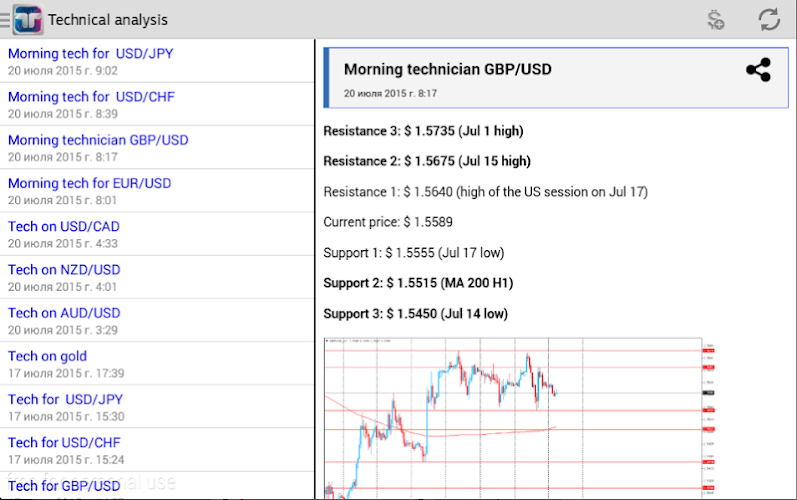
Task: Open Tech on NZD/USD entry
Action: click(x=157, y=277)
